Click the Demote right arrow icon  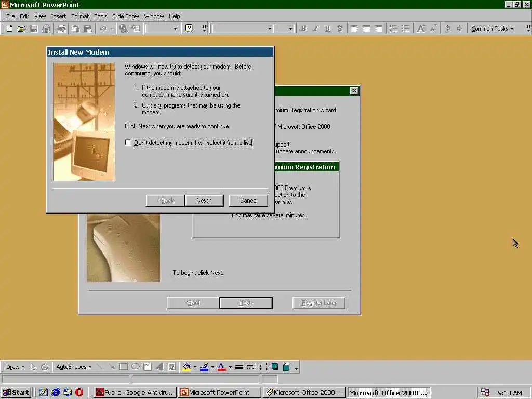pyautogui.click(x=460, y=29)
